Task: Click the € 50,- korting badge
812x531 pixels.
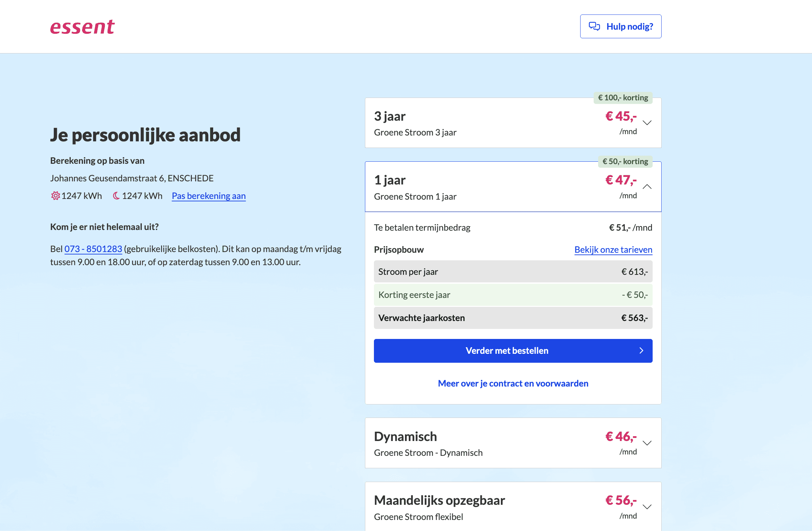Action: tap(625, 161)
